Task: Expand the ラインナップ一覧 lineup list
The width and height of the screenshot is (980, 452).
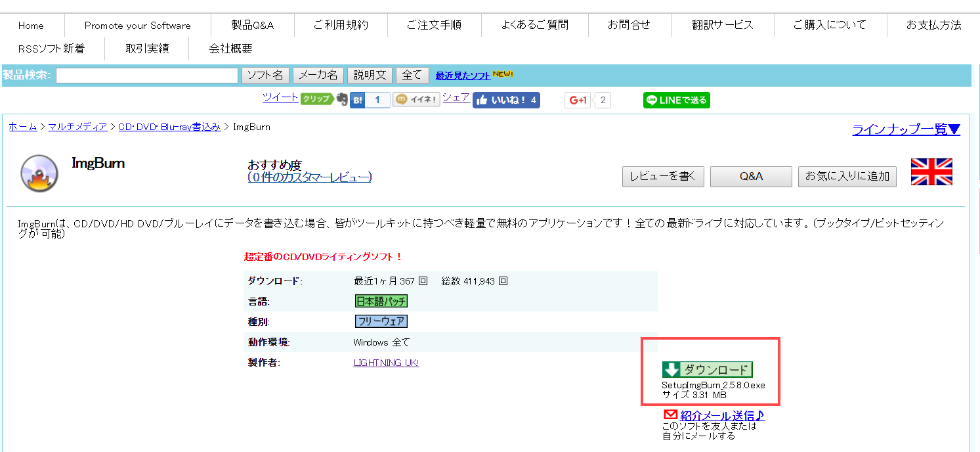Action: 905,129
